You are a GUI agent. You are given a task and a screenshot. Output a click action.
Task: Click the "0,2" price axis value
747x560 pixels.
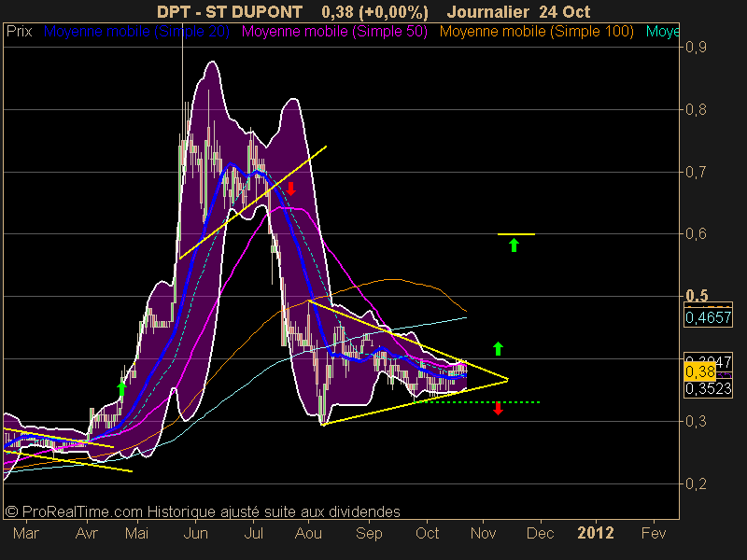pos(696,483)
